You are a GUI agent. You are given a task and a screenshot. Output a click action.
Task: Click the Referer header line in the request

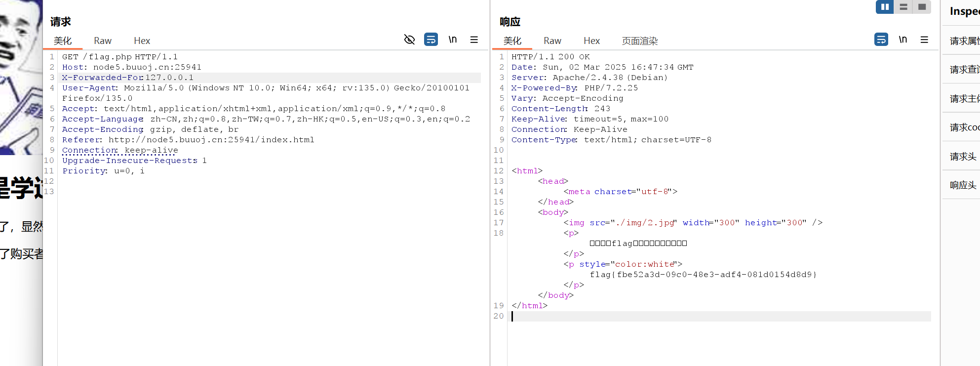pos(188,140)
